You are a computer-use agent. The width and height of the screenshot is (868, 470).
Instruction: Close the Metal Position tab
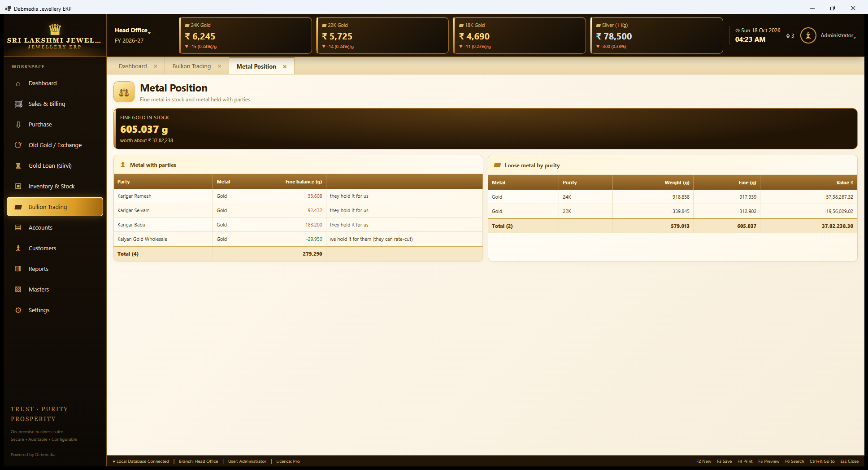pyautogui.click(x=285, y=66)
